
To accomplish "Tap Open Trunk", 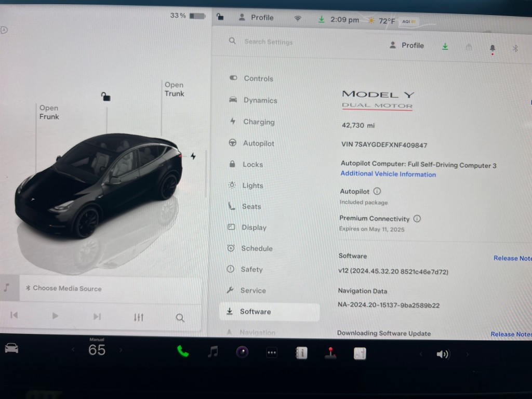I will coord(175,89).
